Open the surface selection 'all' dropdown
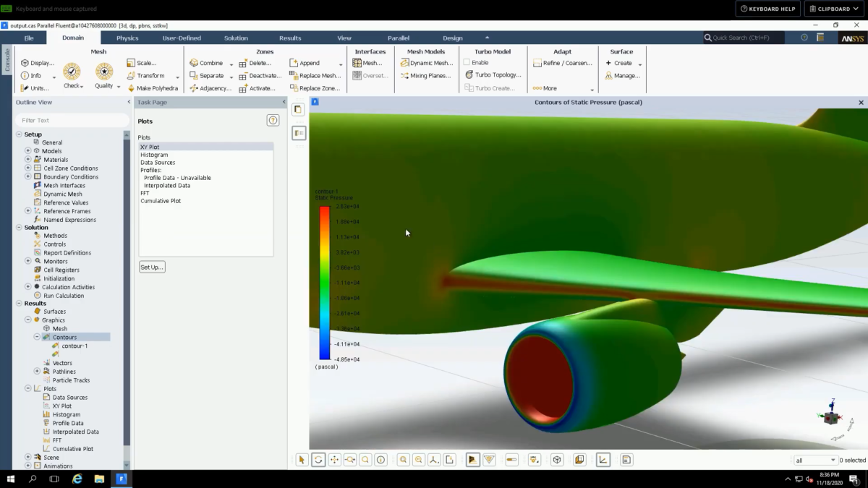Screen dimensions: 868x488 click(815, 460)
